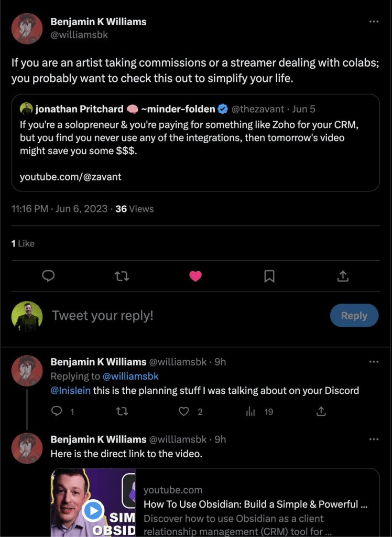Viewport: 392px width, 537px height.
Task: Open quoted tweet from jonathan Pritchard
Action: point(195,143)
